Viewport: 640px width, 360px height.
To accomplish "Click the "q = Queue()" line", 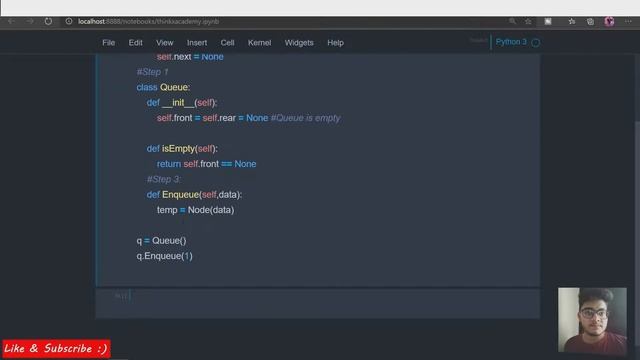I will pyautogui.click(x=161, y=241).
